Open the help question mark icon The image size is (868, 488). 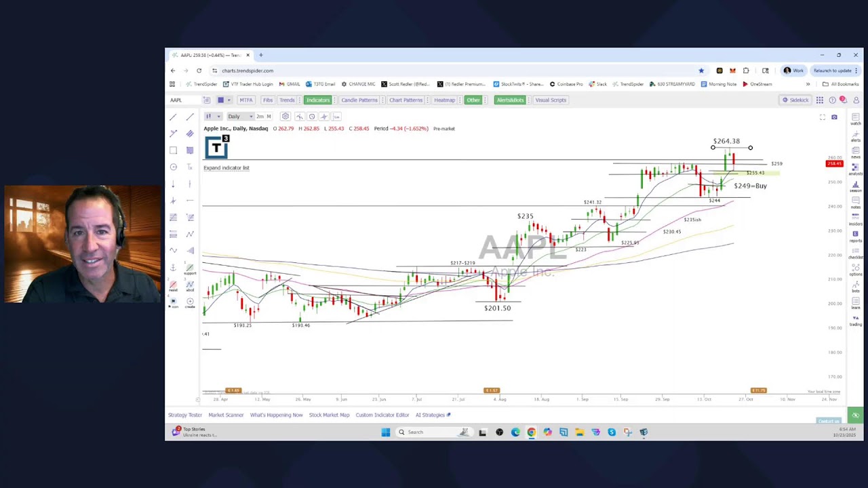[832, 100]
